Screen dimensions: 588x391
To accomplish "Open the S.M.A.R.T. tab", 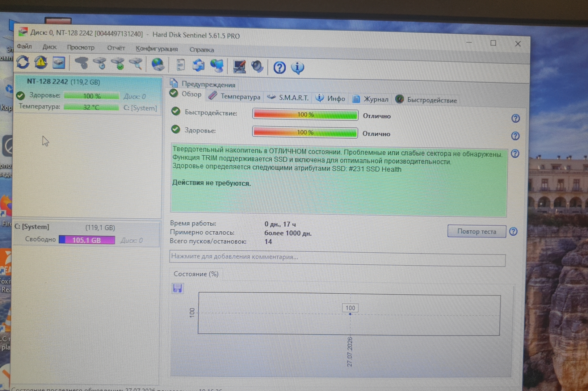I will (288, 98).
